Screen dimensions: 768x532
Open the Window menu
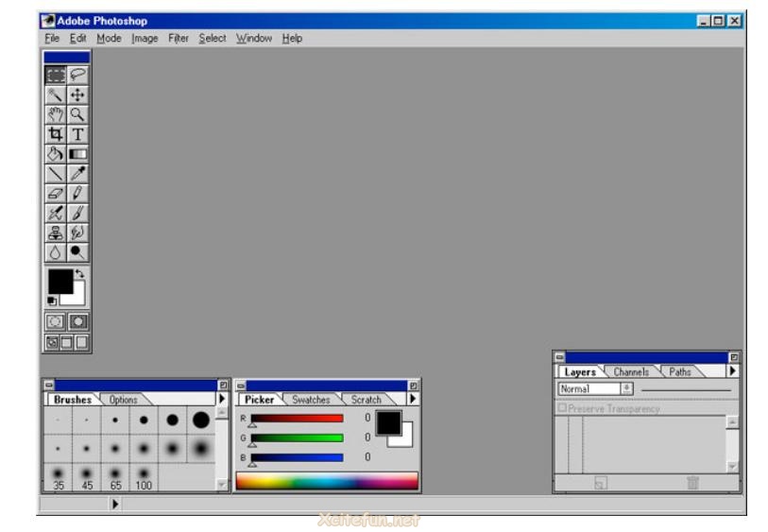coord(254,38)
